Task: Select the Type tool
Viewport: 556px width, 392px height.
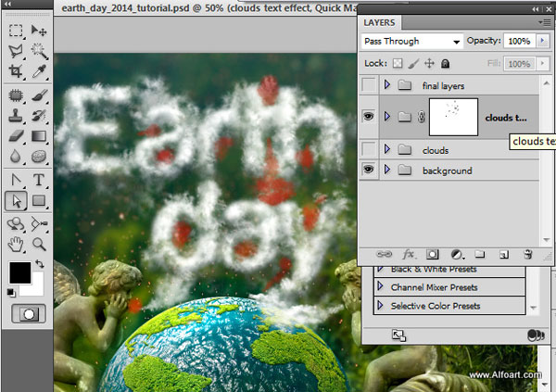Action: coord(39,180)
